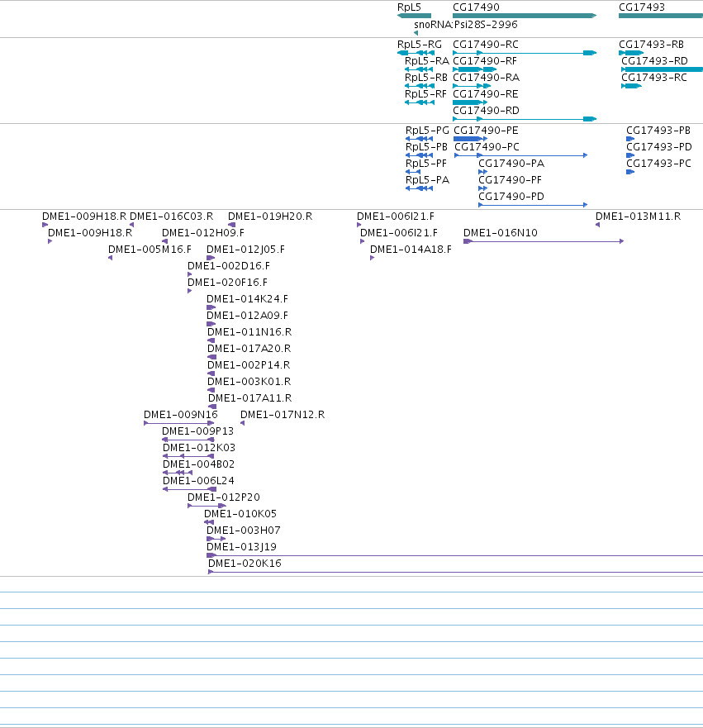Open EST DME1-011N16.R
The height and width of the screenshot is (728, 703).
point(211,340)
